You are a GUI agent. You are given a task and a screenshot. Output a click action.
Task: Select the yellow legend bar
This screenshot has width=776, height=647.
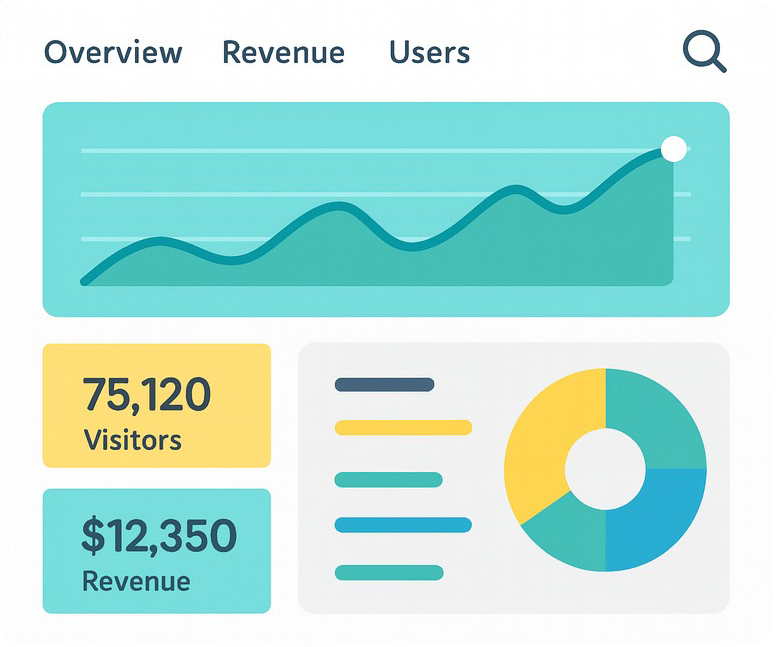403,428
